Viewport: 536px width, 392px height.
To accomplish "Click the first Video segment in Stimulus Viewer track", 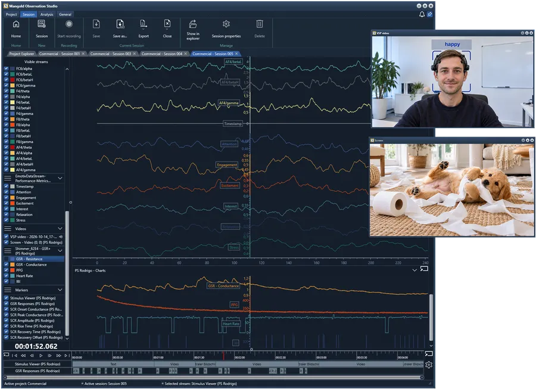I will point(174,364).
